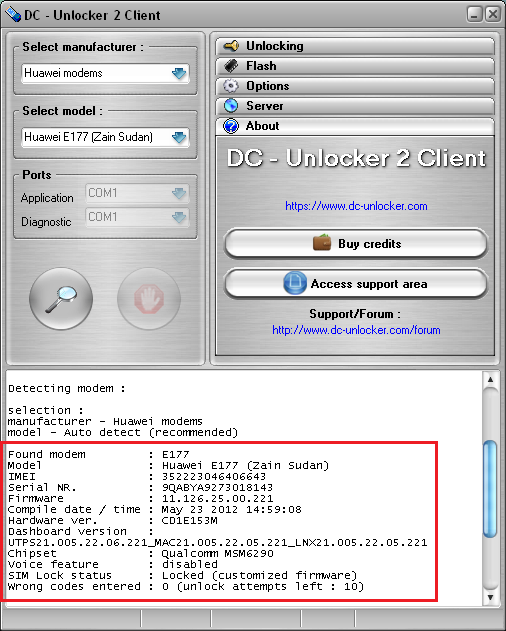Close the DC-Unlocker window
This screenshot has height=631, width=506.
492,14
